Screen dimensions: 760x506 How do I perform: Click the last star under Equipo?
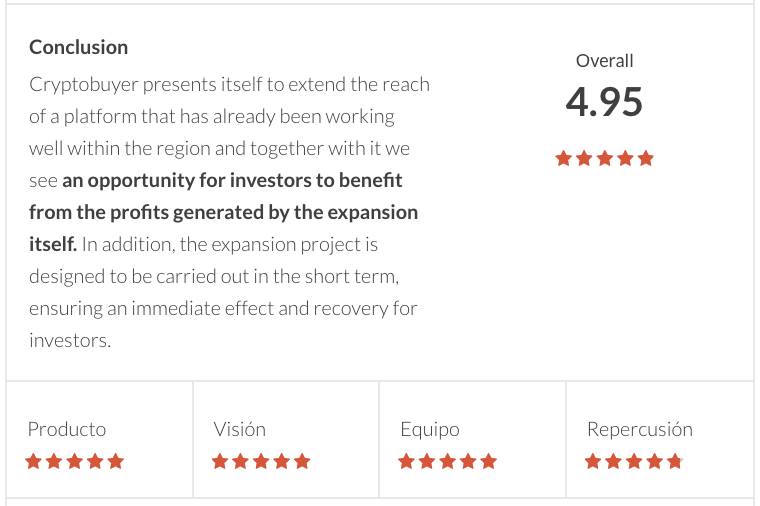(x=489, y=461)
